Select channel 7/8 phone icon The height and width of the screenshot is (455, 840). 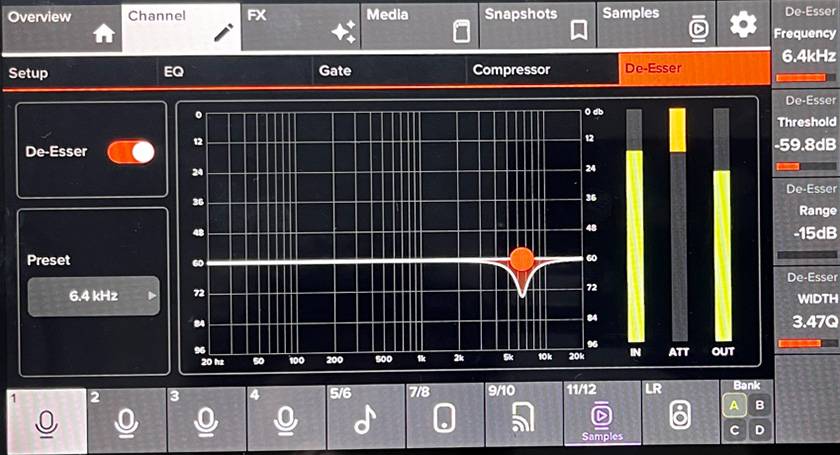pos(445,421)
